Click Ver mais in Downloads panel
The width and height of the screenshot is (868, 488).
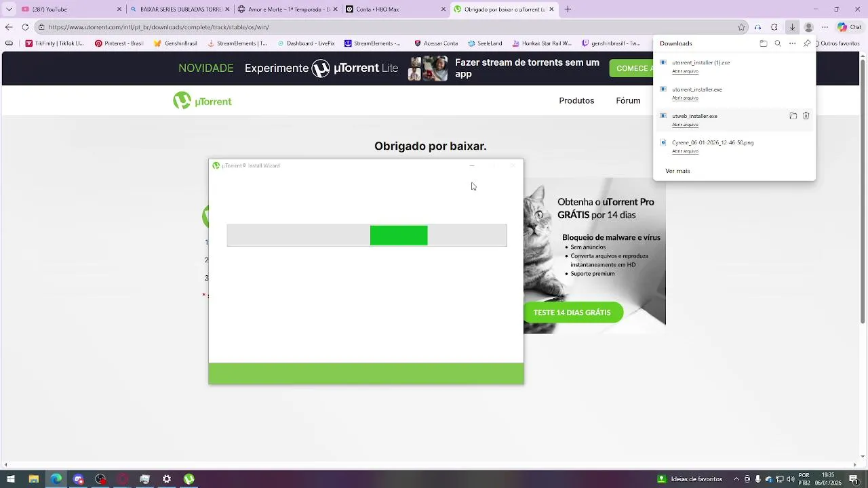tap(677, 171)
